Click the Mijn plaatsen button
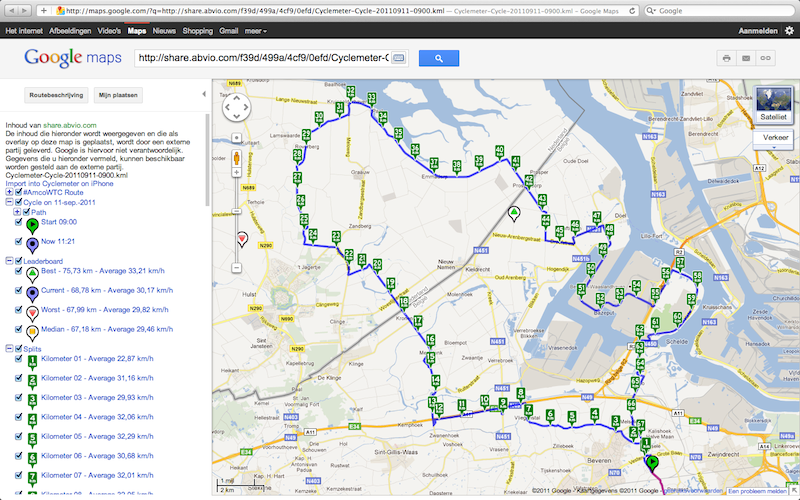This screenshot has height=500, width=800. [x=118, y=95]
